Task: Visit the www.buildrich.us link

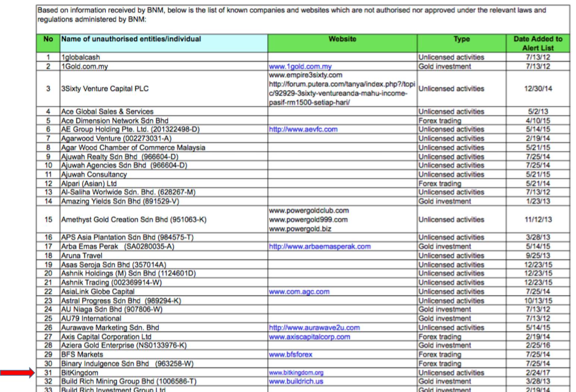Action: pos(296,381)
